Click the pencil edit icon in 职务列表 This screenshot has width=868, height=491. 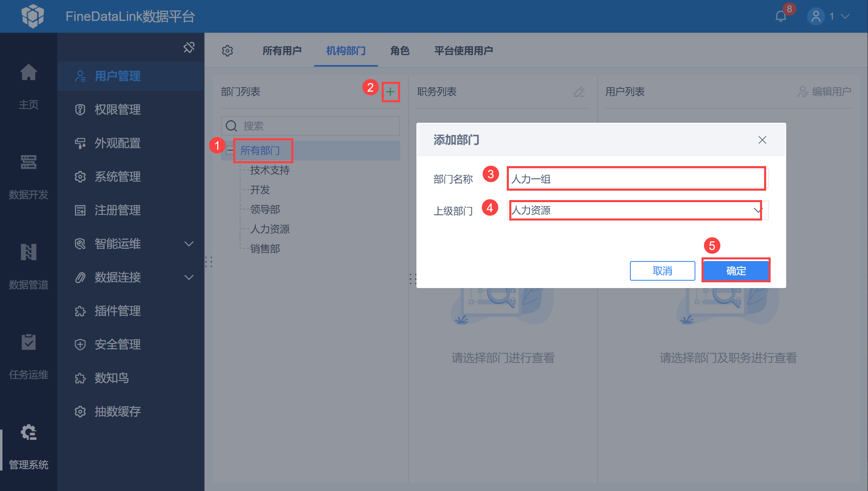point(579,92)
